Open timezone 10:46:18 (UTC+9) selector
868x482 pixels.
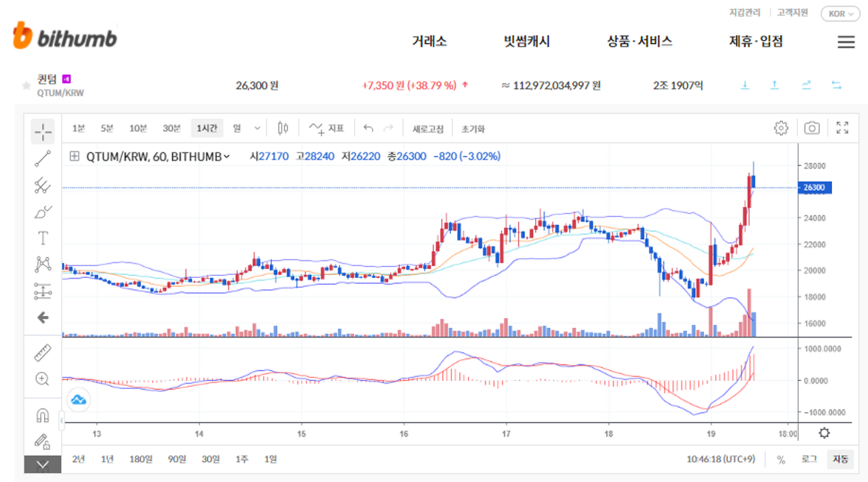(x=721, y=460)
